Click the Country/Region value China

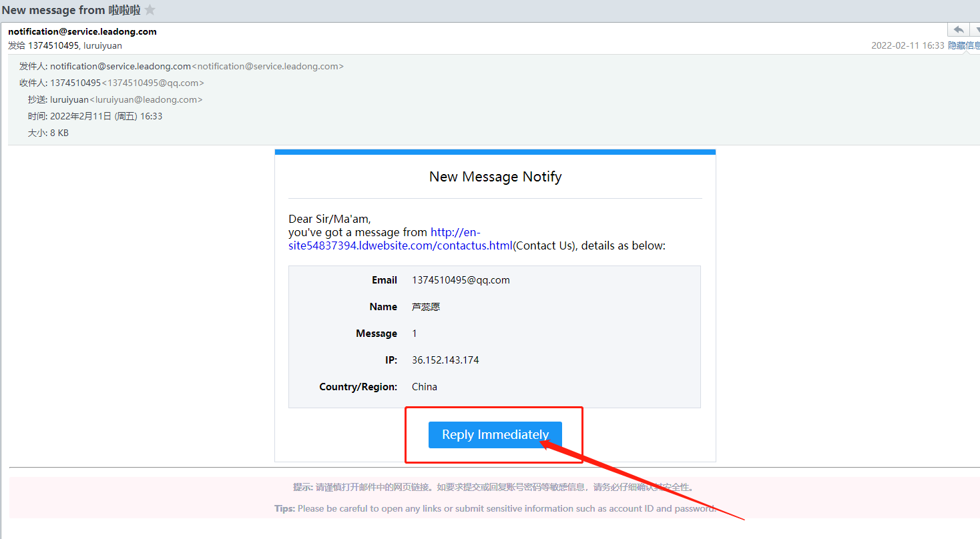click(425, 387)
